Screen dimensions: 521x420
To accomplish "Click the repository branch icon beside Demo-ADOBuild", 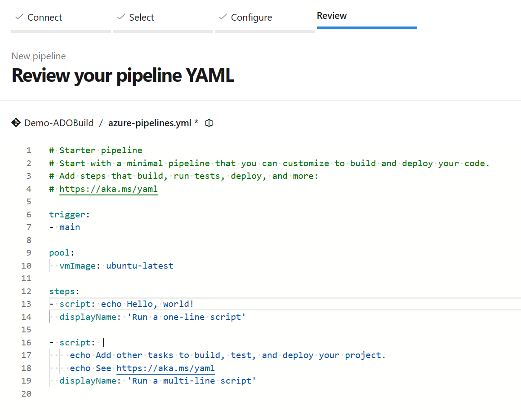I will pos(16,122).
